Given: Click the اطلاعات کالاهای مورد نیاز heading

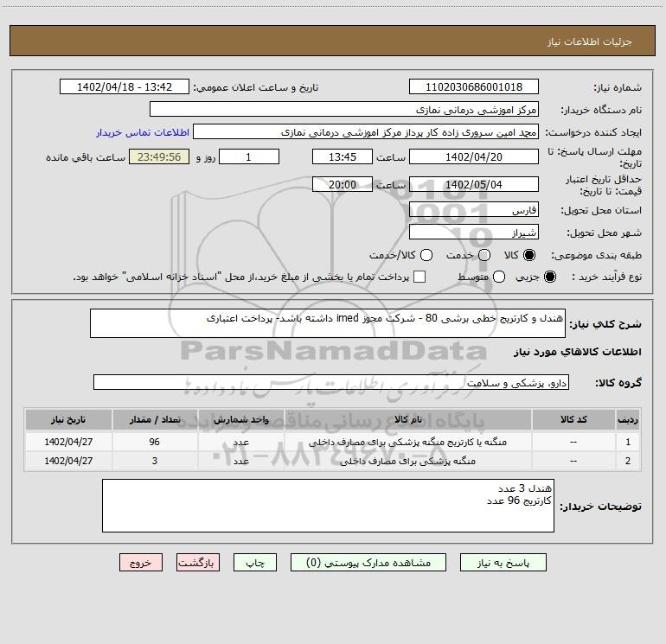Looking at the screenshot, I should 577,352.
